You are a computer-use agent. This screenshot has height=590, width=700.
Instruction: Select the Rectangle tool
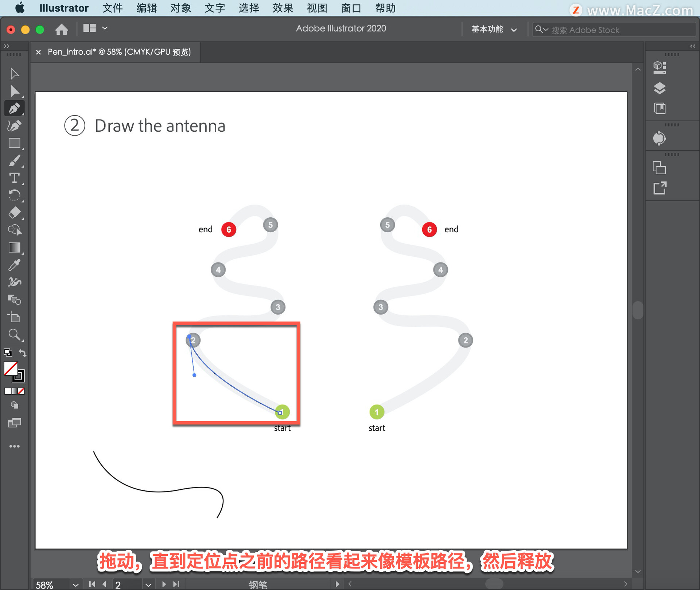15,143
